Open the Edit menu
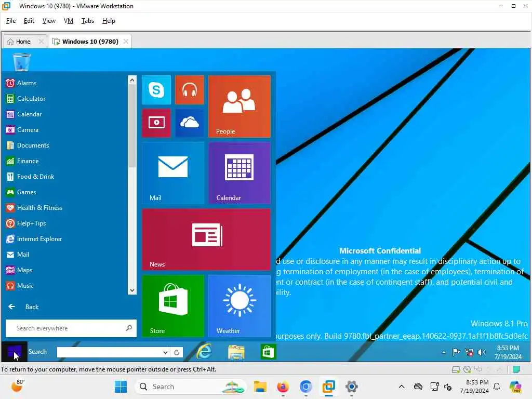532x399 pixels. [x=29, y=21]
